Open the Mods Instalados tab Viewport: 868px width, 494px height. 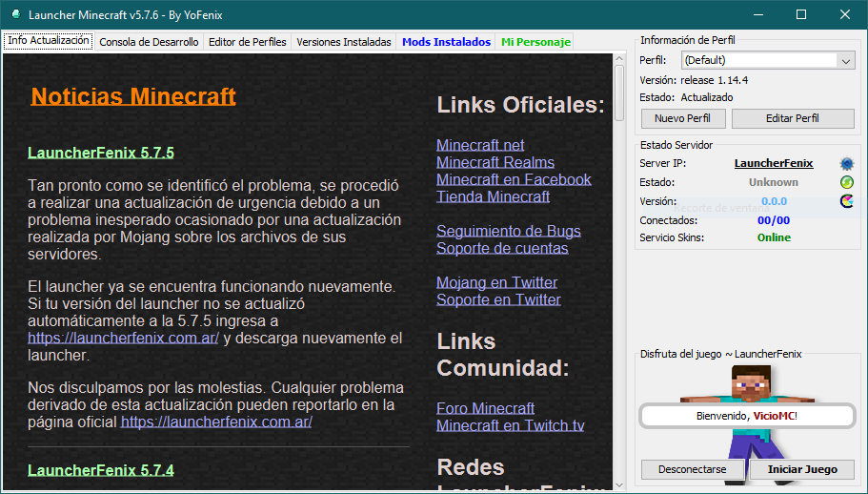tap(446, 42)
